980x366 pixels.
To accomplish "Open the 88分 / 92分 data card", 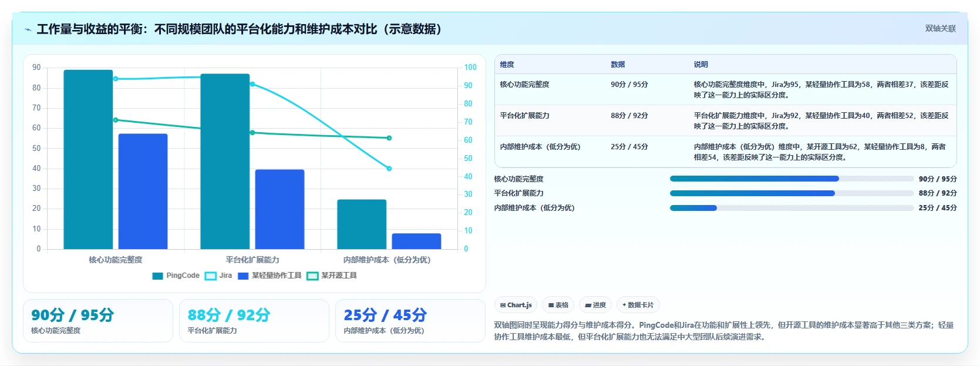I will tap(254, 321).
